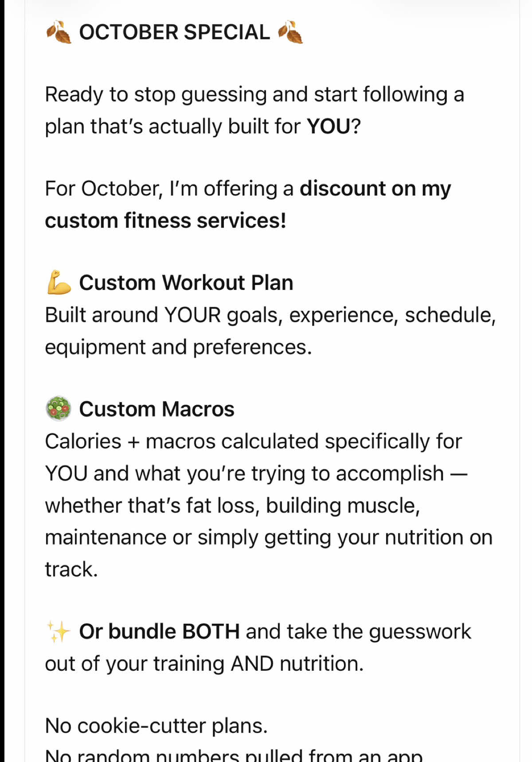This screenshot has height=762, width=532.
Task: Tap 'Built around YOUR goals' description
Action: point(270,315)
